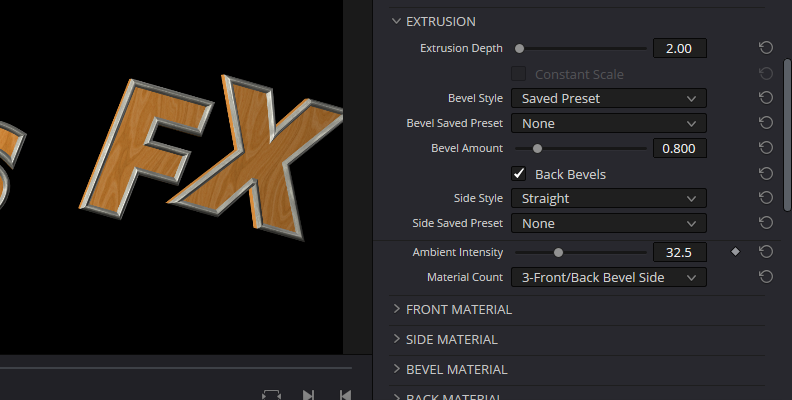The width and height of the screenshot is (792, 400).
Task: Reset the Back Bevels setting
Action: [x=765, y=173]
